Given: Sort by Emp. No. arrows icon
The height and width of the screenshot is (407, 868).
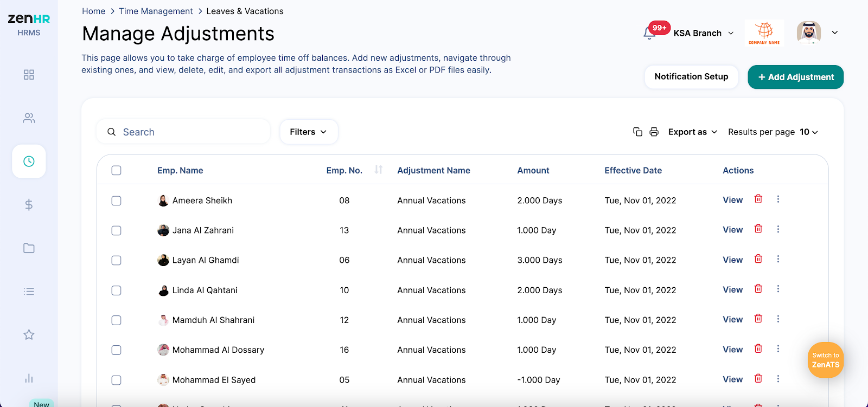Looking at the screenshot, I should click(x=379, y=170).
